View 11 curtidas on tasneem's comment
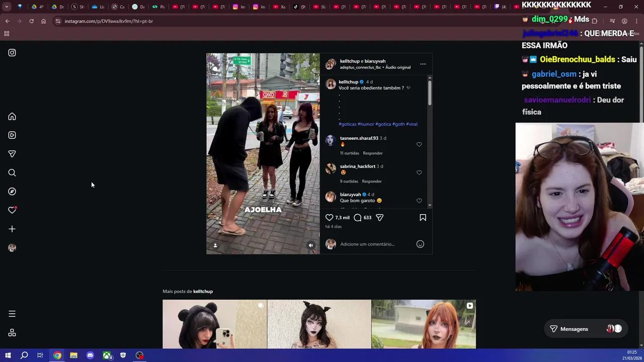 coord(350,153)
